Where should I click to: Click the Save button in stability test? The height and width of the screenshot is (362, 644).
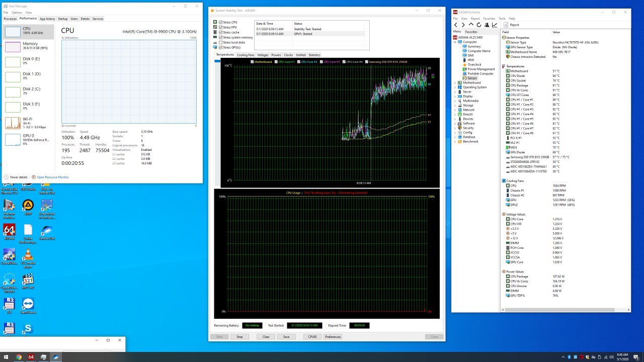286,337
